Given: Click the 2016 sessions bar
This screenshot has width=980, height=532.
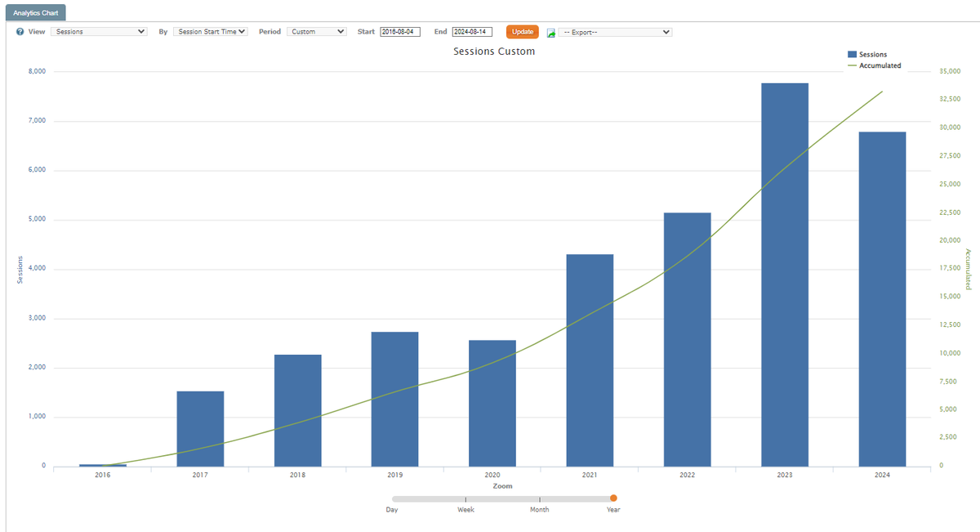Looking at the screenshot, I should pyautogui.click(x=103, y=465).
